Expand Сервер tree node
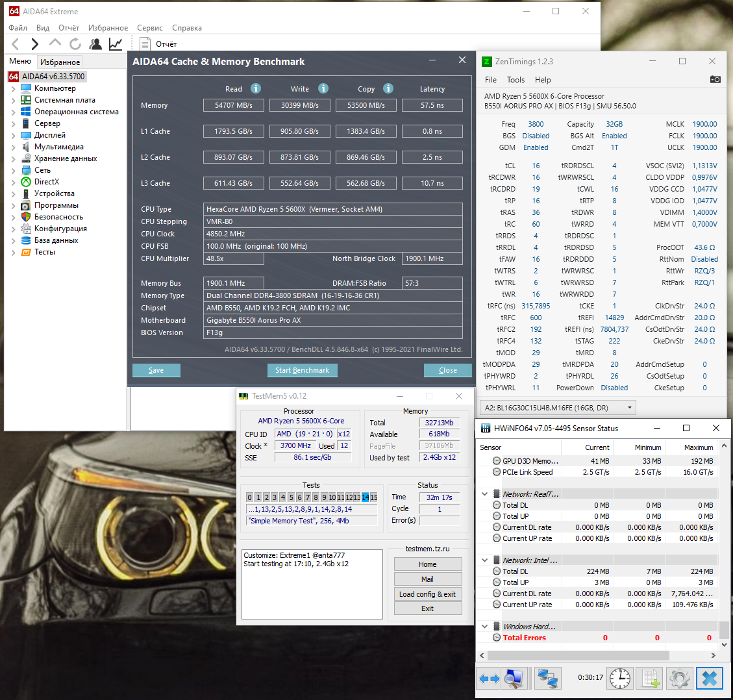 (13, 123)
